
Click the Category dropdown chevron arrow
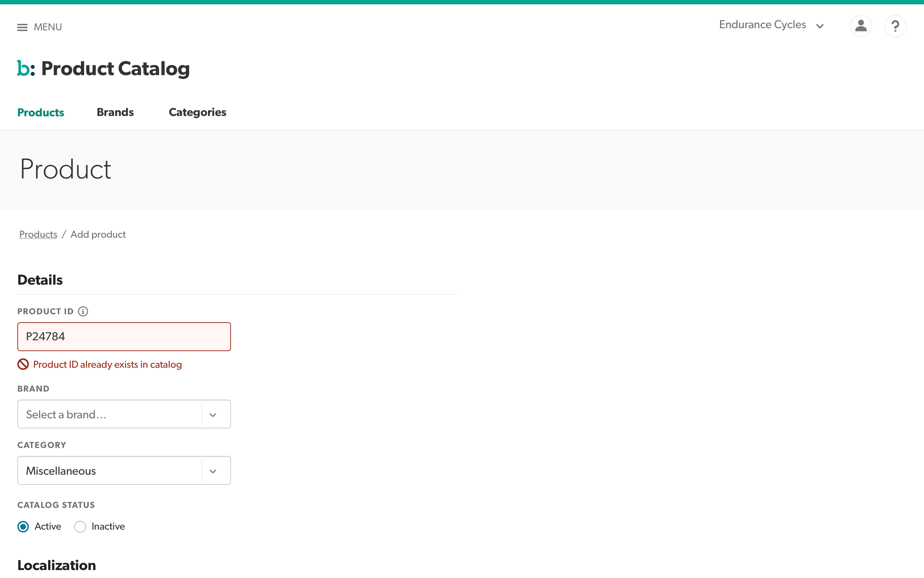[x=213, y=471]
